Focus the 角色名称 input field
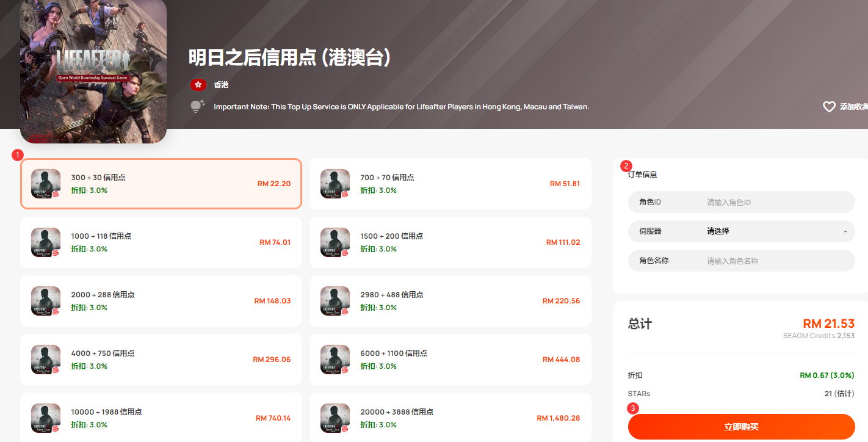 (742, 261)
